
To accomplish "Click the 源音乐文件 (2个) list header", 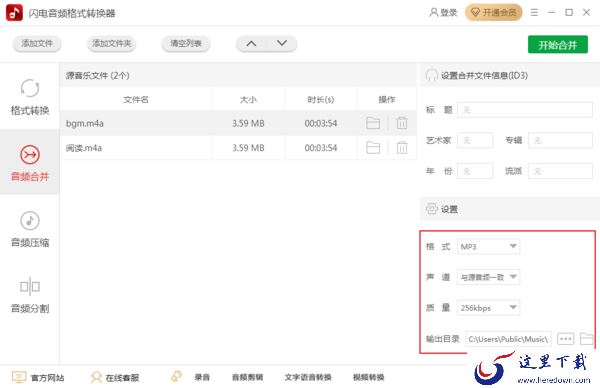I will pyautogui.click(x=98, y=75).
